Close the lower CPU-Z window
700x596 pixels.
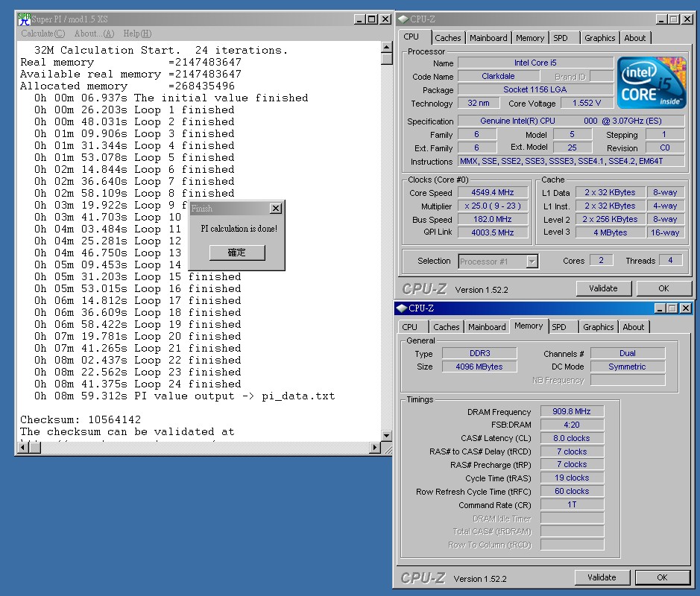coord(686,308)
